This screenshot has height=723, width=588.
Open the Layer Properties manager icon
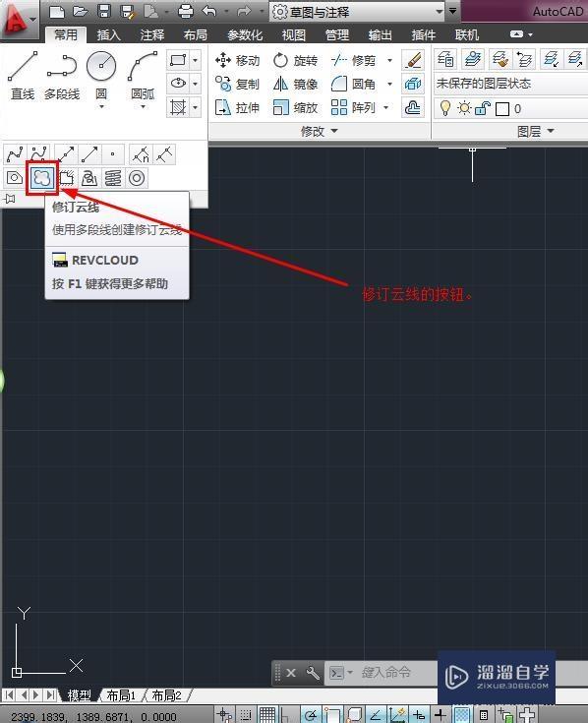click(x=445, y=59)
